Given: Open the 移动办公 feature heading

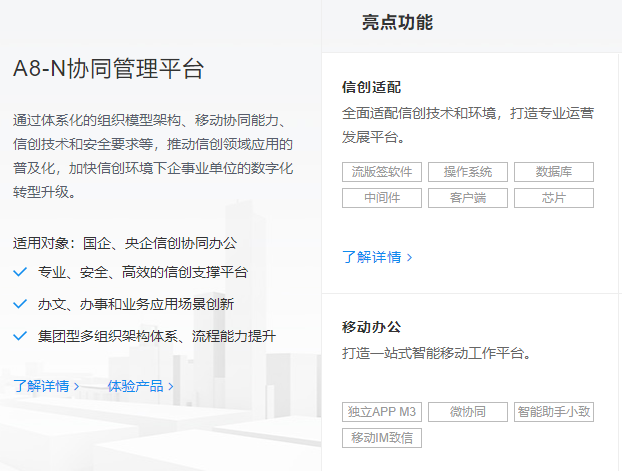Looking at the screenshot, I should click(371, 328).
